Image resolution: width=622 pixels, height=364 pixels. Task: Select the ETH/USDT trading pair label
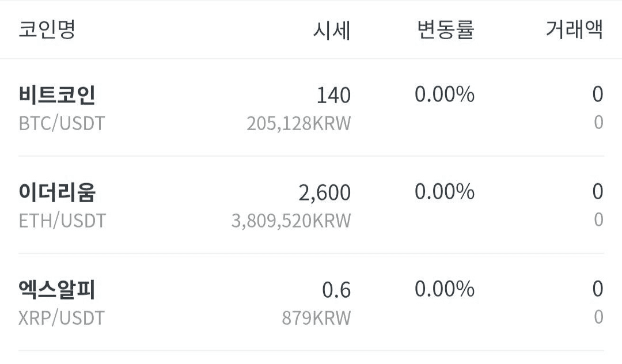62,221
